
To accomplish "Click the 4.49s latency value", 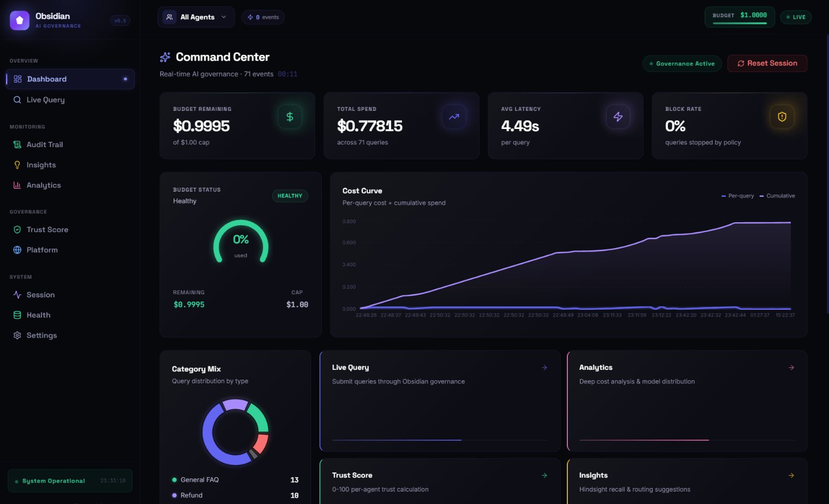I will point(520,126).
